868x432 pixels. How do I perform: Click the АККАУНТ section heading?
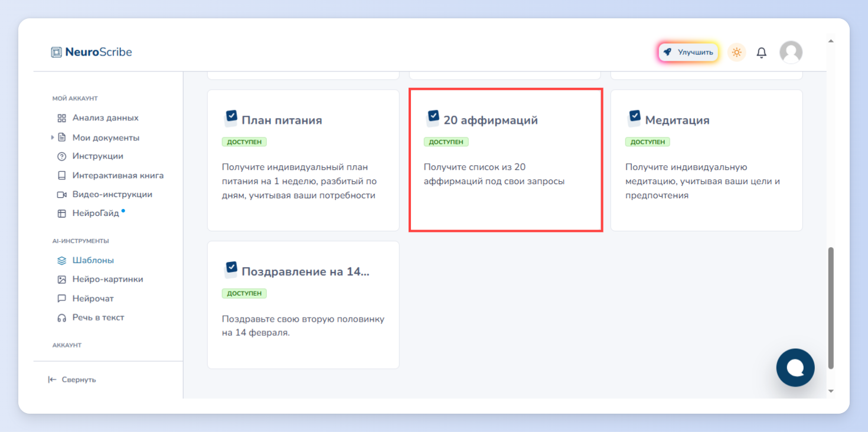click(x=67, y=345)
